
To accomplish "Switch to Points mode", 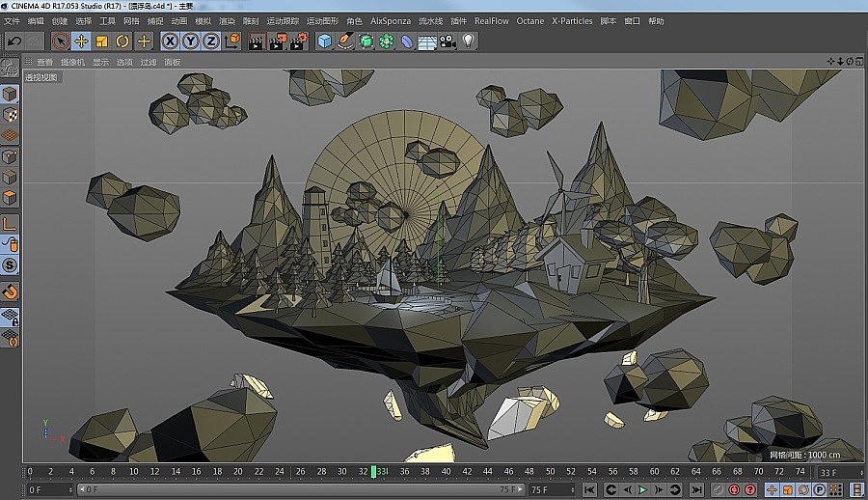I will click(x=10, y=156).
